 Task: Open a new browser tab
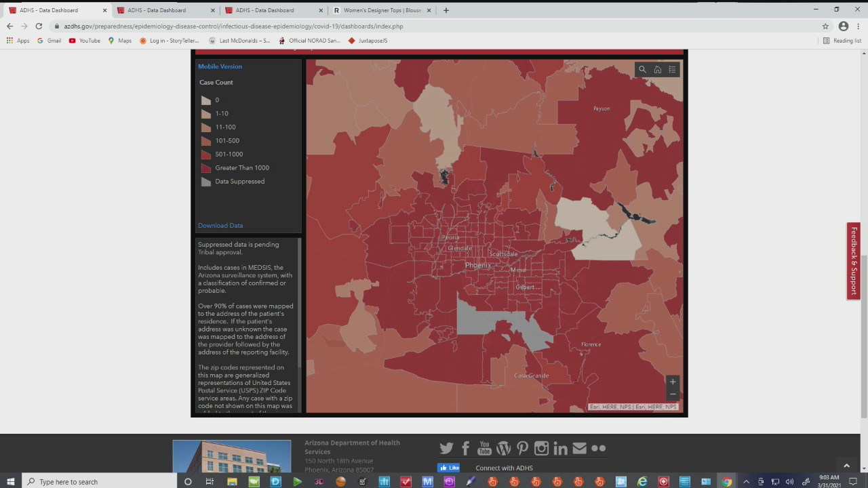[446, 10]
